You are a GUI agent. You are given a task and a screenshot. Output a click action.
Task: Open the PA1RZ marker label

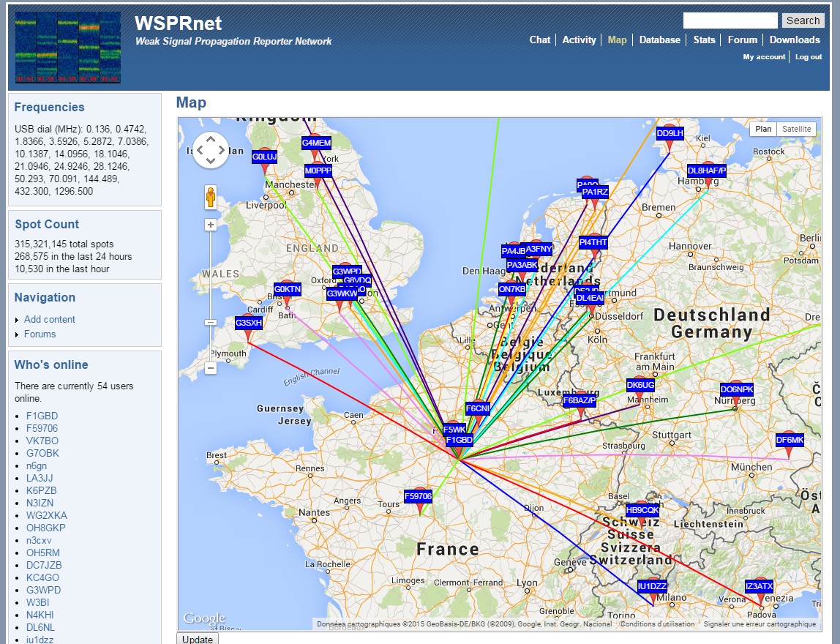595,192
